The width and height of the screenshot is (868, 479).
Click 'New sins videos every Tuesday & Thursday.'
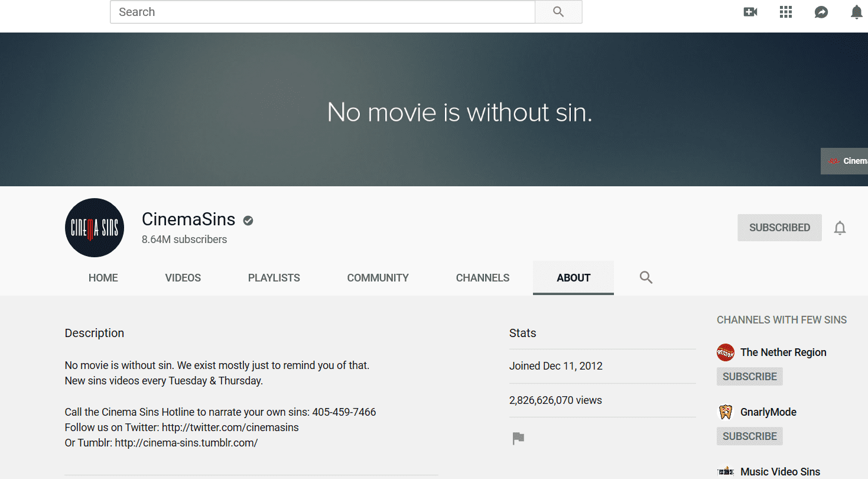coord(164,381)
